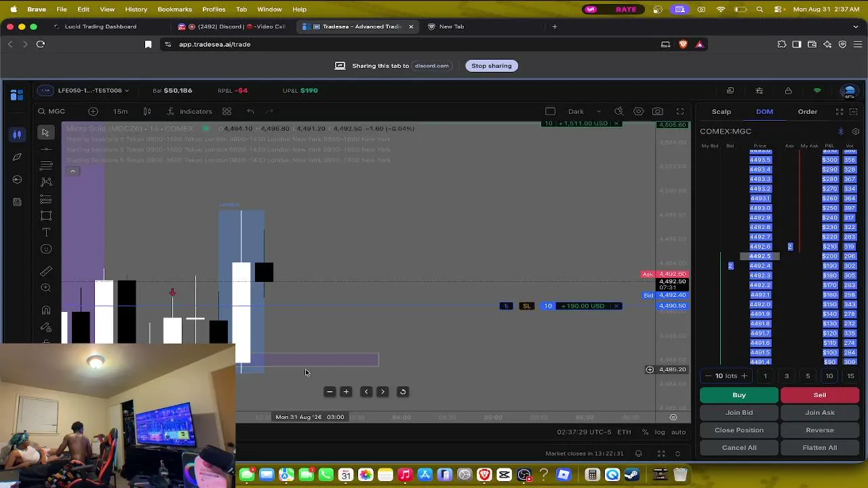Click Close Position button

(739, 430)
